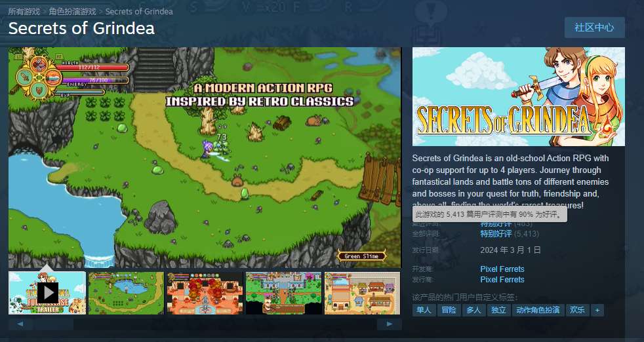Select the 单人 tag
Image resolution: width=644 pixels, height=342 pixels.
pos(424,310)
